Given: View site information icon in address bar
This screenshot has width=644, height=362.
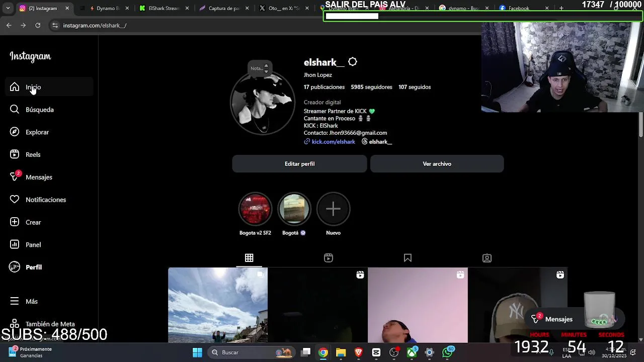Looking at the screenshot, I should (x=55, y=25).
